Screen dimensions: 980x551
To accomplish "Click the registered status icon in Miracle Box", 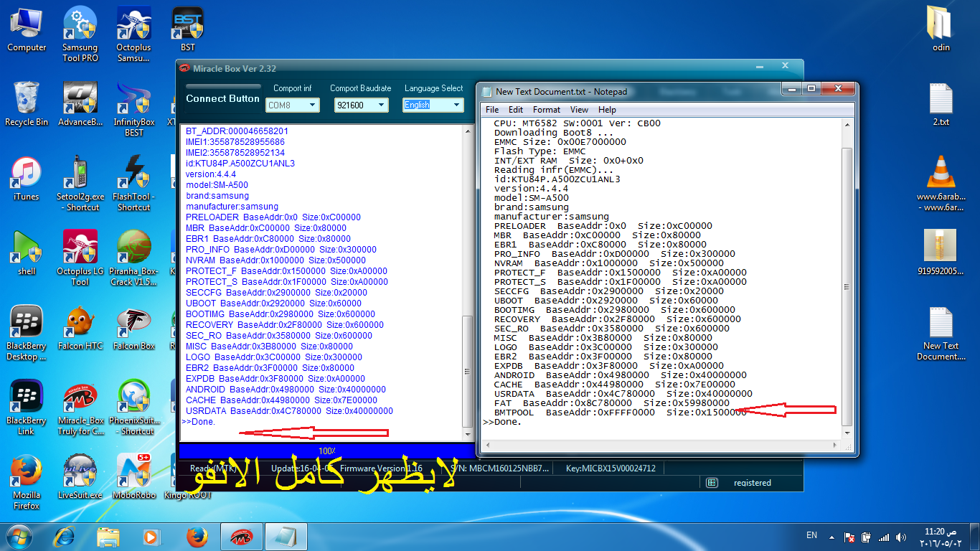I will (x=711, y=483).
